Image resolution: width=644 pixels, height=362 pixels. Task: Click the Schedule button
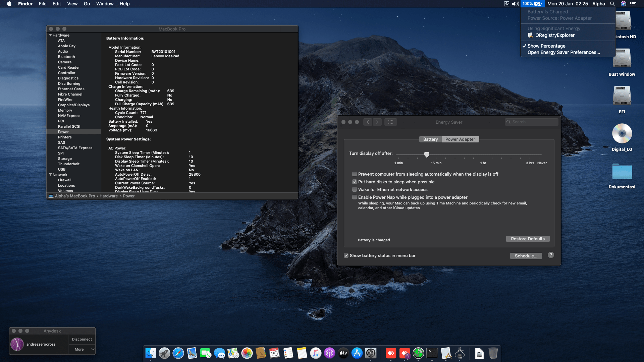click(x=526, y=256)
